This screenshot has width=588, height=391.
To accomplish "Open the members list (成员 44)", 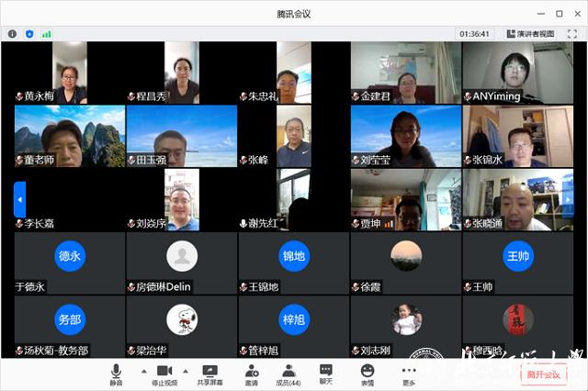I will 288,372.
